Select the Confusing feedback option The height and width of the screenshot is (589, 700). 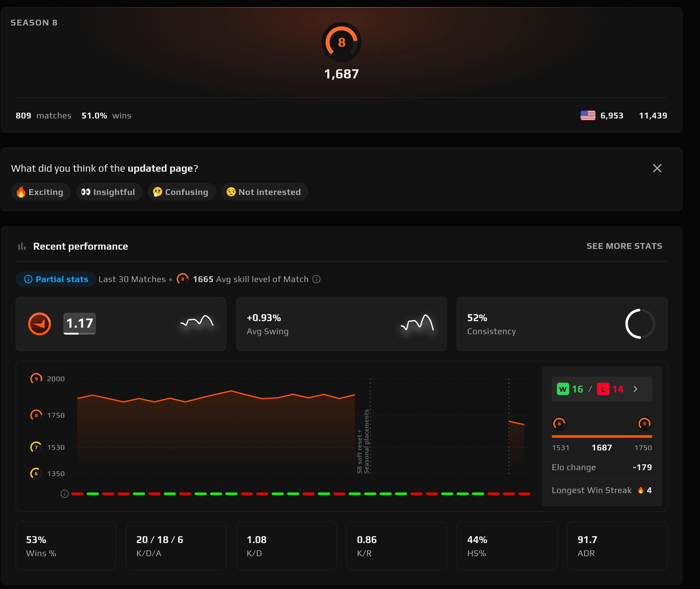click(x=181, y=192)
